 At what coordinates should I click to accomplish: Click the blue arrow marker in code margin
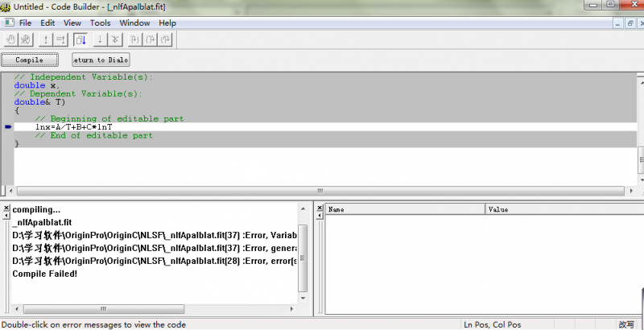click(8, 127)
